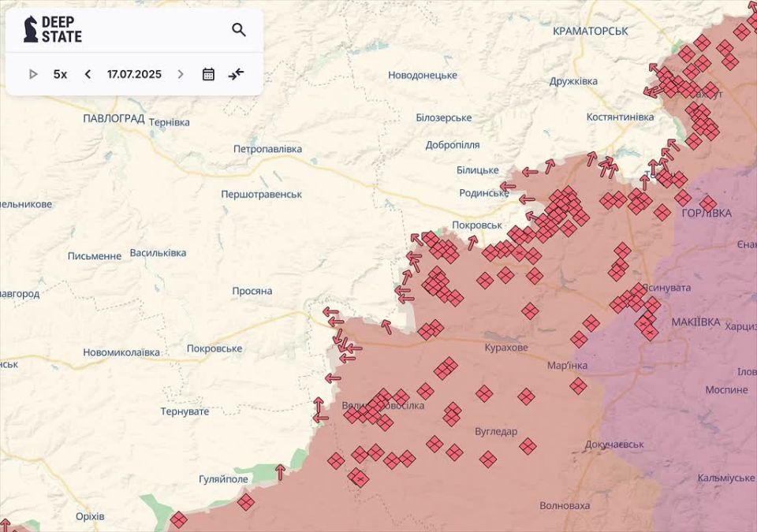Change the 5x playback speed
This screenshot has width=757, height=532.
[60, 74]
